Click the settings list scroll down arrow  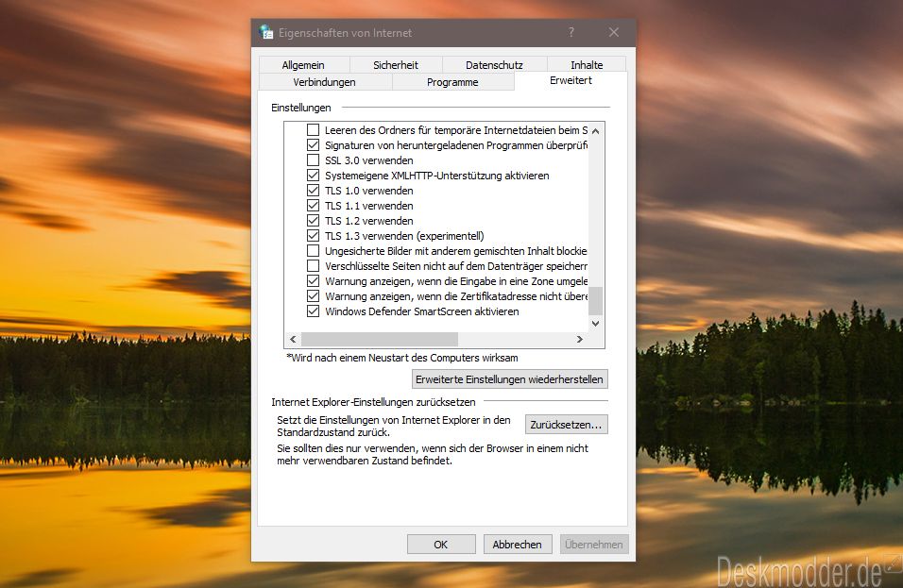[595, 324]
